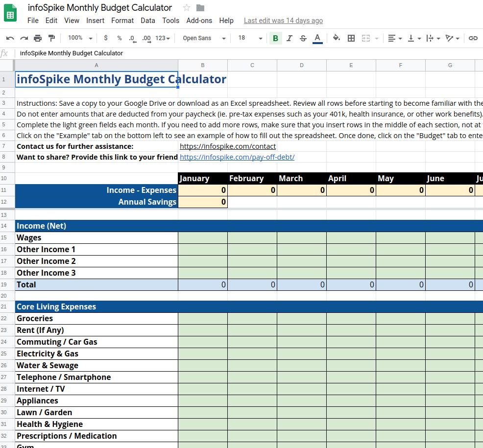Open the infospike.com/pay-off-debt link
Viewport: 483px width, 448px height.
237,157
